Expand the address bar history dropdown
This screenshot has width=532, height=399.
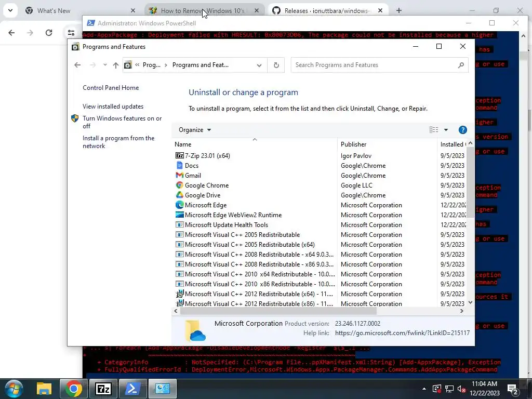(259, 65)
